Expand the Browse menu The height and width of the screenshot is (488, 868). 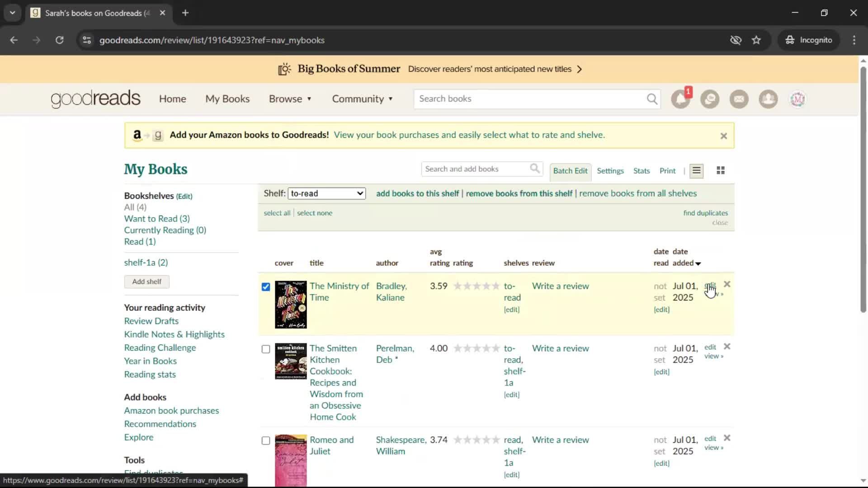pyautogui.click(x=290, y=99)
